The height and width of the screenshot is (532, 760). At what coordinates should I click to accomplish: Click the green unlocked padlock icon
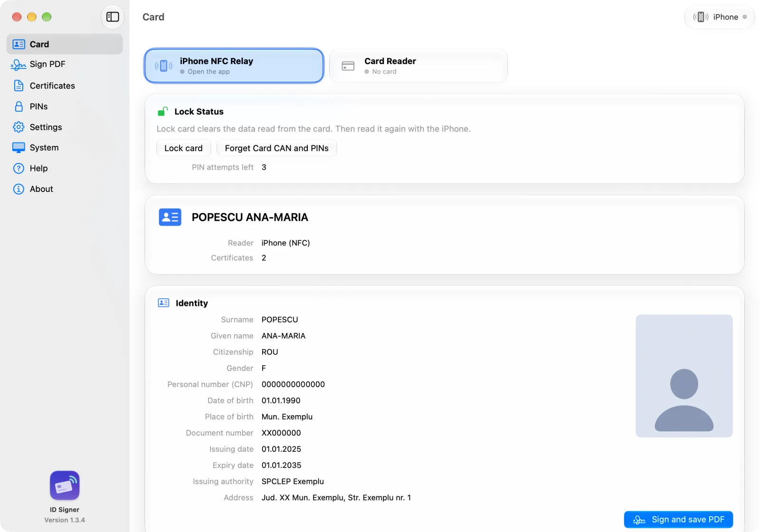click(x=162, y=112)
